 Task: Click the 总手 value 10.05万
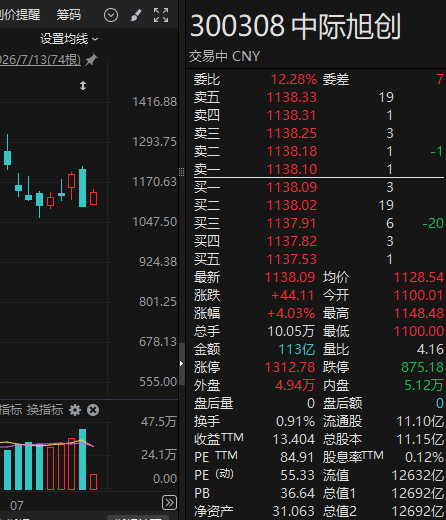pos(291,331)
